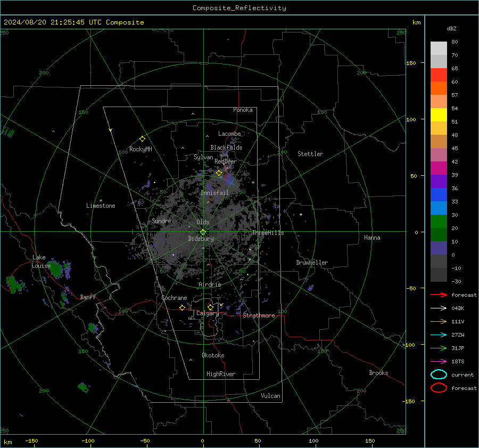The image size is (479, 448).
Task: Click the green echo cell at southwest 200 km ring
Action: (82, 387)
